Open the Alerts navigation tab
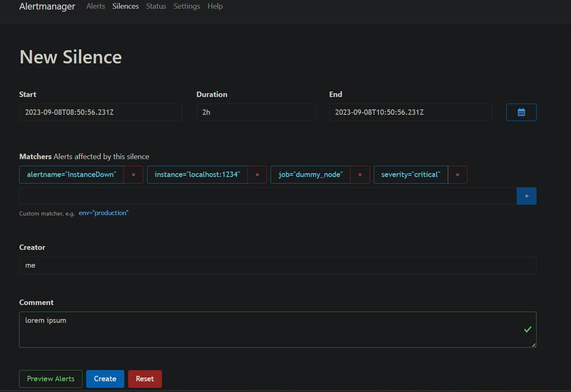 coord(96,6)
